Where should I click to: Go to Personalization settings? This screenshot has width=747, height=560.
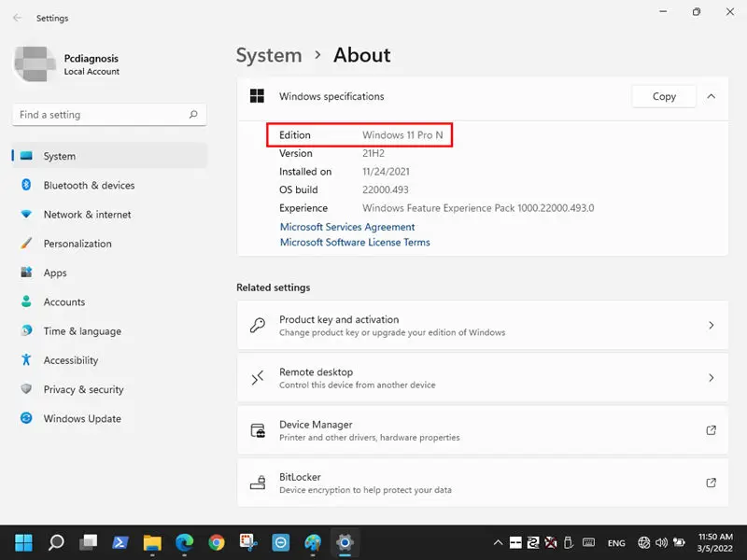[x=78, y=244]
